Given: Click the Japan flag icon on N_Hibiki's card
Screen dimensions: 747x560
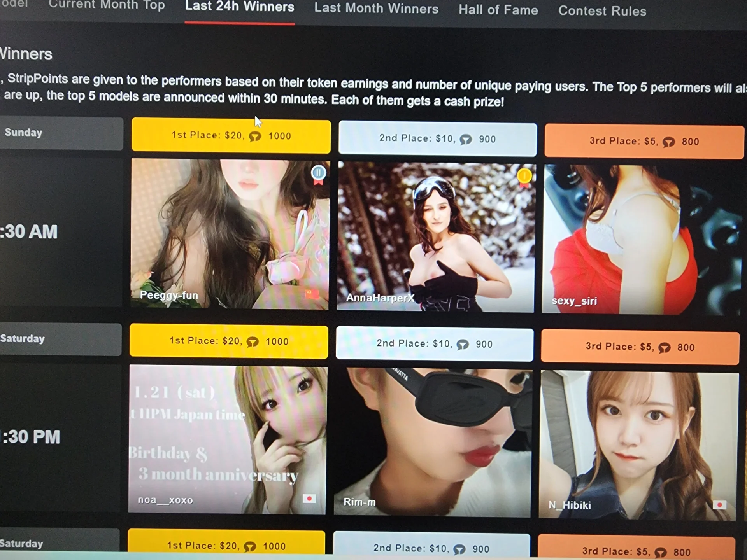Looking at the screenshot, I should (x=719, y=505).
